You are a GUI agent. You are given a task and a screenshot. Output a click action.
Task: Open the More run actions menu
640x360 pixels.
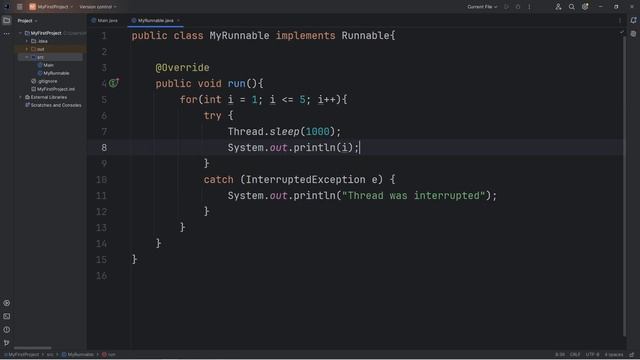(529, 7)
